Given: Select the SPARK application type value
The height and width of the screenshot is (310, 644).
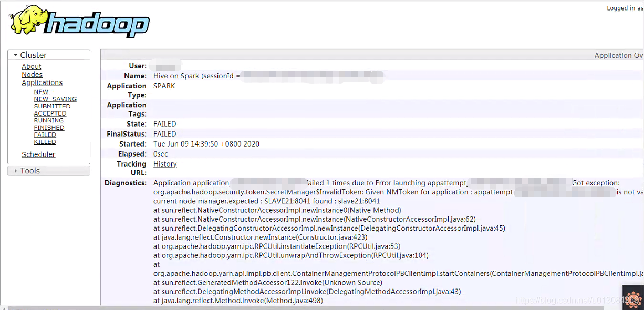Looking at the screenshot, I should pos(164,86).
